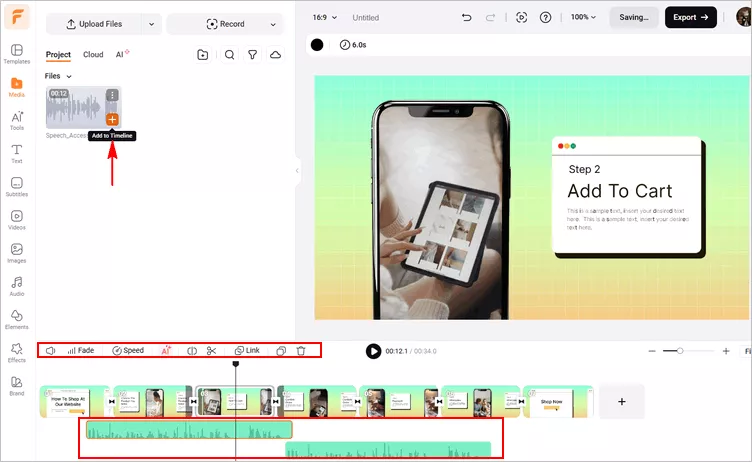The image size is (752, 462).
Task: Open the 16:9 aspect ratio dropdown
Action: (325, 17)
